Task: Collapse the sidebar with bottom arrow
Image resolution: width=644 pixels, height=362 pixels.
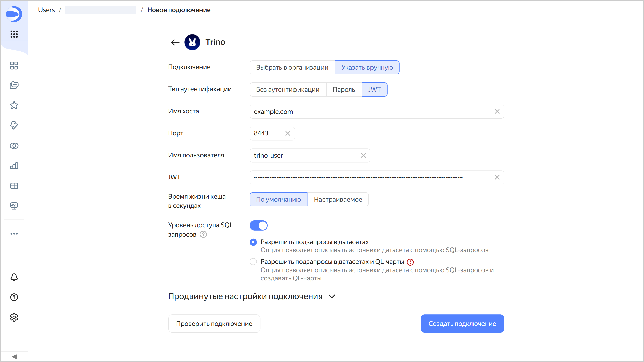Action: coord(14,357)
